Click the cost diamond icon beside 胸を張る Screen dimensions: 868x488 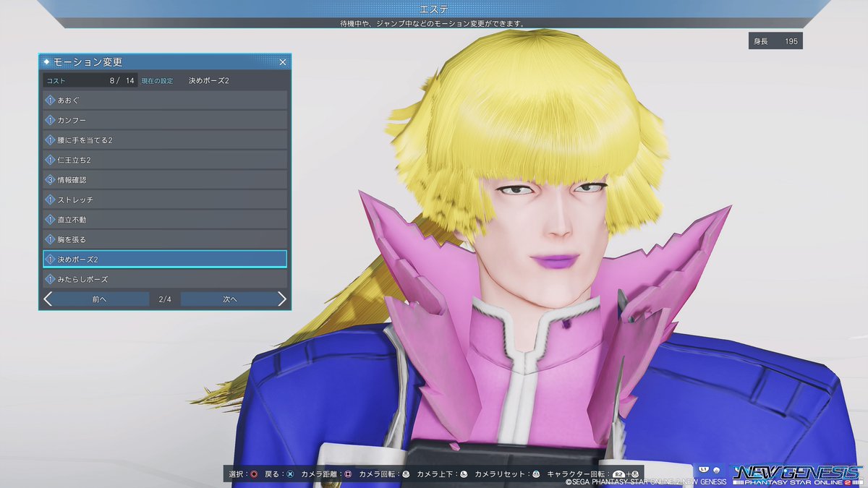tap(50, 239)
